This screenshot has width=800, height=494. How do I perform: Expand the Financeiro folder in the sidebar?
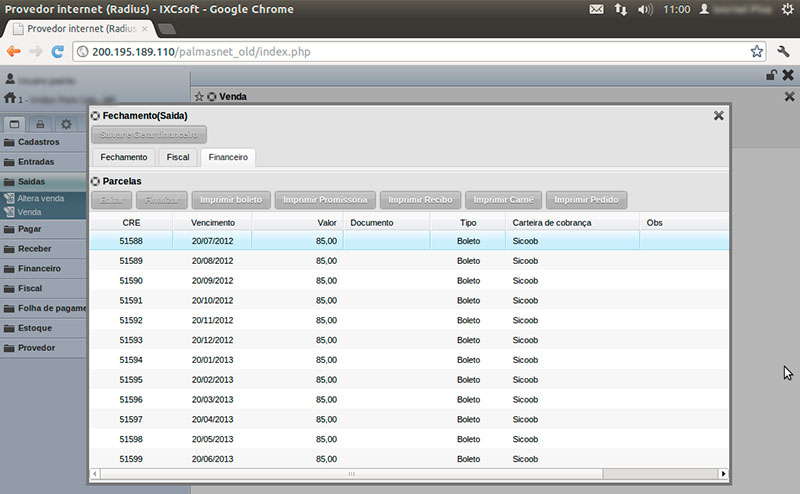click(43, 268)
